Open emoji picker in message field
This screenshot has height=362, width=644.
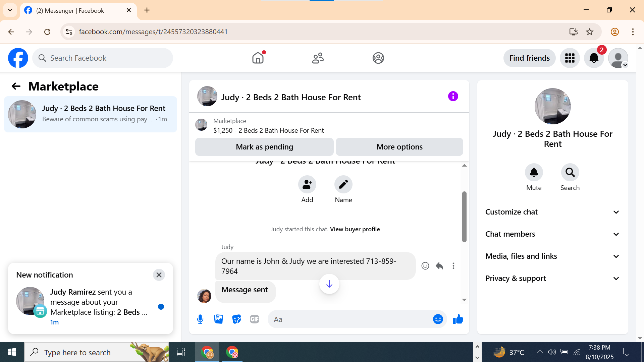coord(438,319)
